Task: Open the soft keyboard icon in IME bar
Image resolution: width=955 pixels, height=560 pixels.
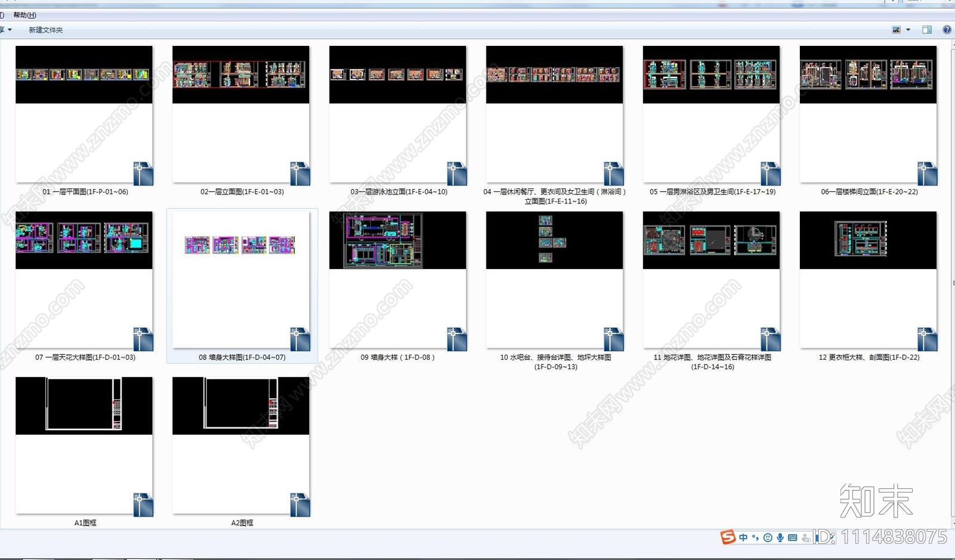Action: (x=793, y=538)
